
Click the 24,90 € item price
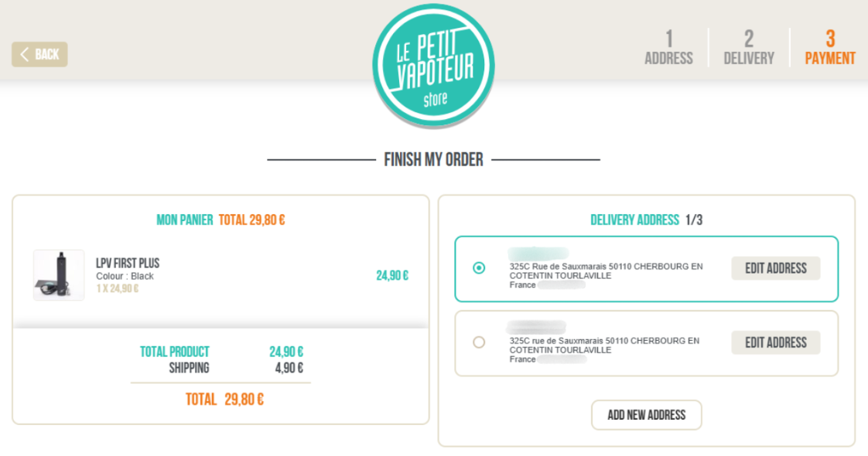[392, 275]
